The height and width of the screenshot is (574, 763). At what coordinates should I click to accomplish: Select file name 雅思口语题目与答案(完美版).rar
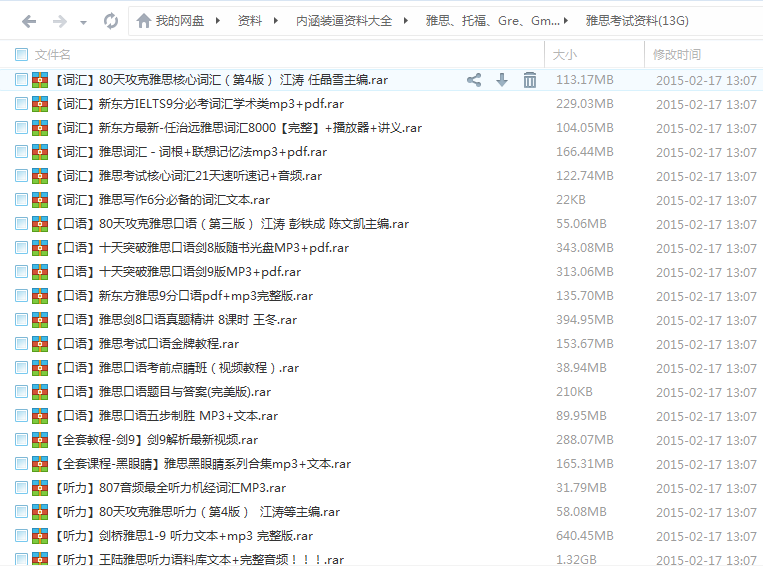click(162, 392)
